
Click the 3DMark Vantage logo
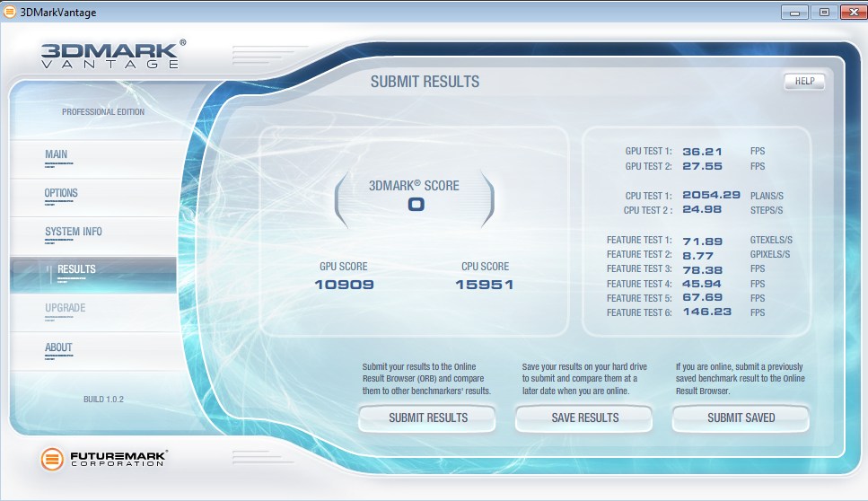click(x=113, y=54)
